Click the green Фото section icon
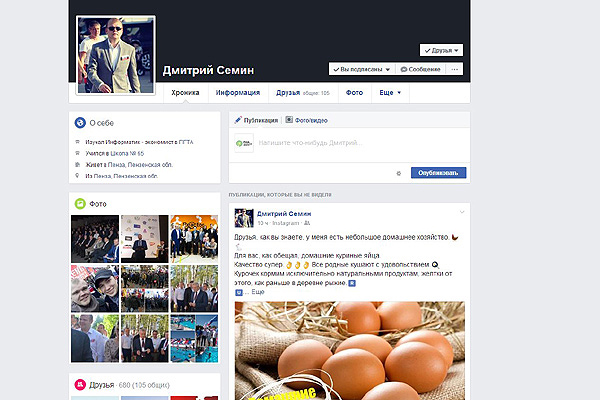 click(80, 204)
